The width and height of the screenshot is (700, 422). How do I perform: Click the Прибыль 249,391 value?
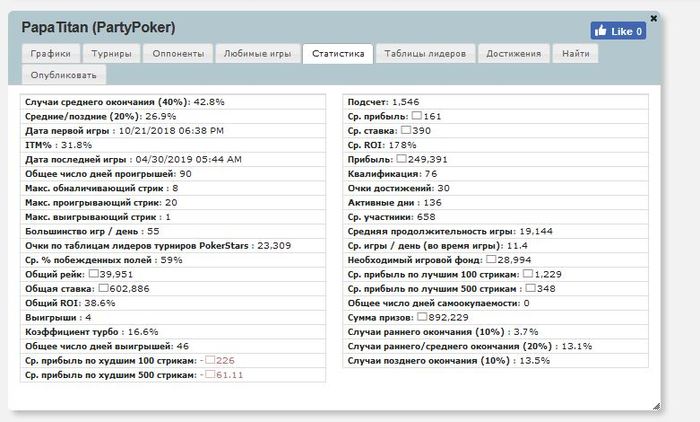point(422,159)
